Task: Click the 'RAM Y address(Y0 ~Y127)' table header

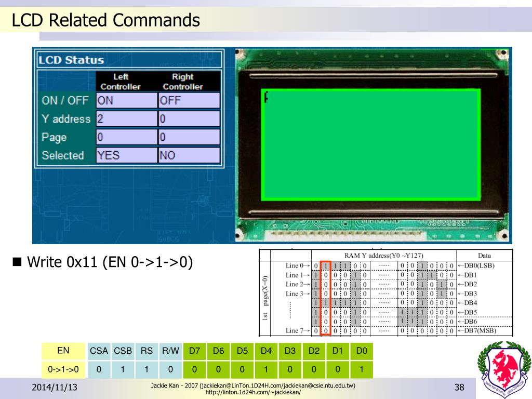Action: (384, 256)
